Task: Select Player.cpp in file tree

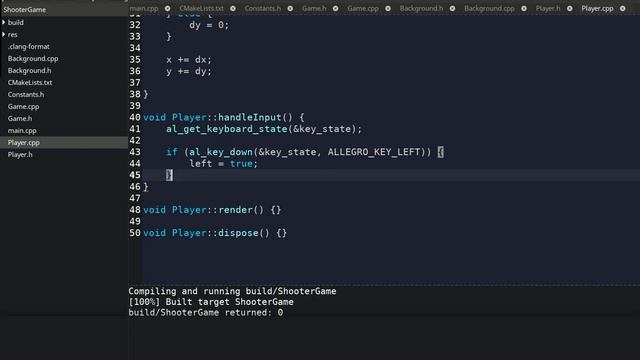Action: coord(24,142)
